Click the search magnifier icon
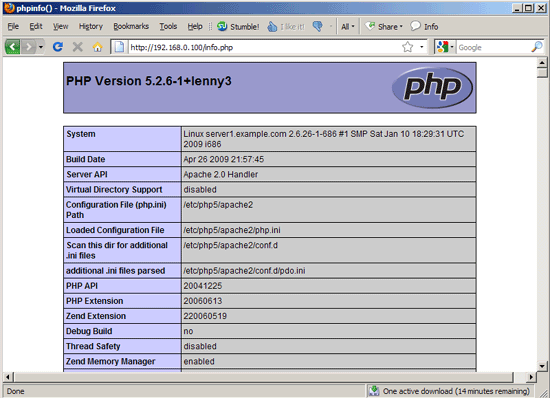 point(537,47)
